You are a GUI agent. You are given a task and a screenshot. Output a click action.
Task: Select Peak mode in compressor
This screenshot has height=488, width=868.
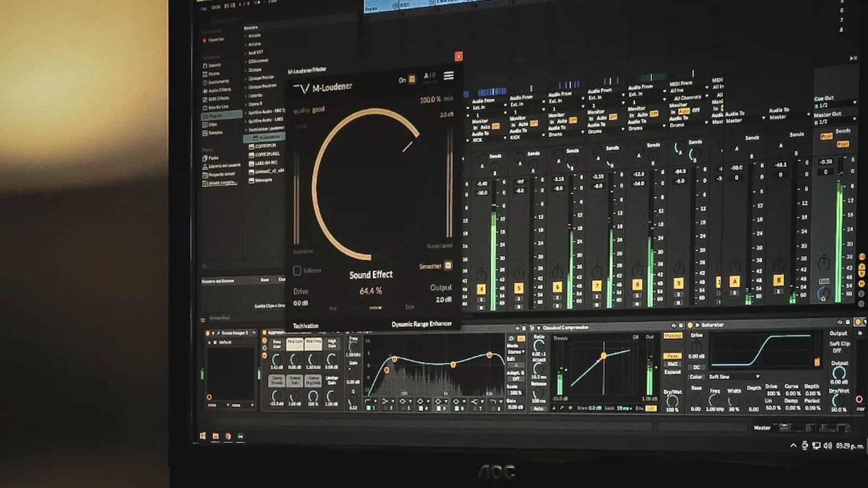click(673, 356)
